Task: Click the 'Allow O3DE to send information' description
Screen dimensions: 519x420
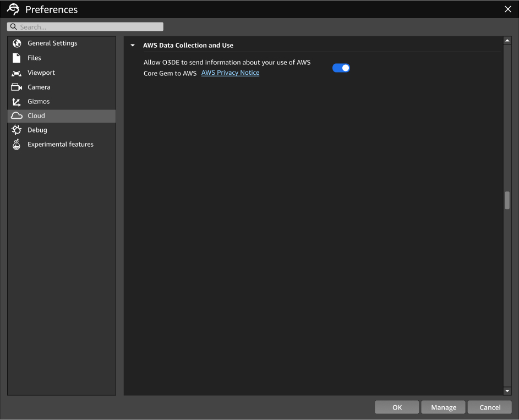Action: (227, 68)
